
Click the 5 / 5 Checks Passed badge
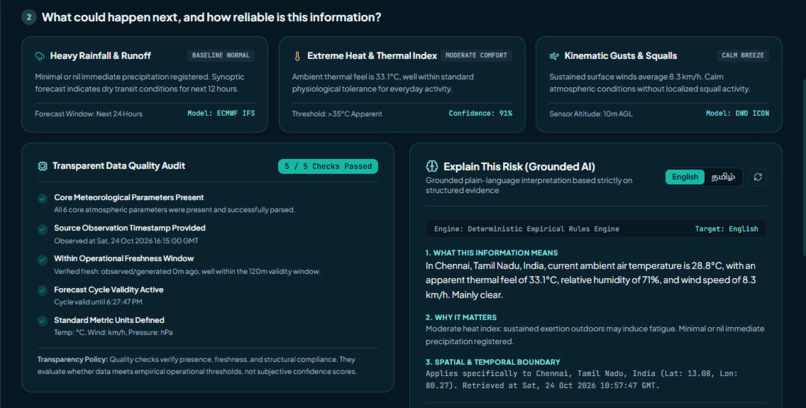click(328, 166)
